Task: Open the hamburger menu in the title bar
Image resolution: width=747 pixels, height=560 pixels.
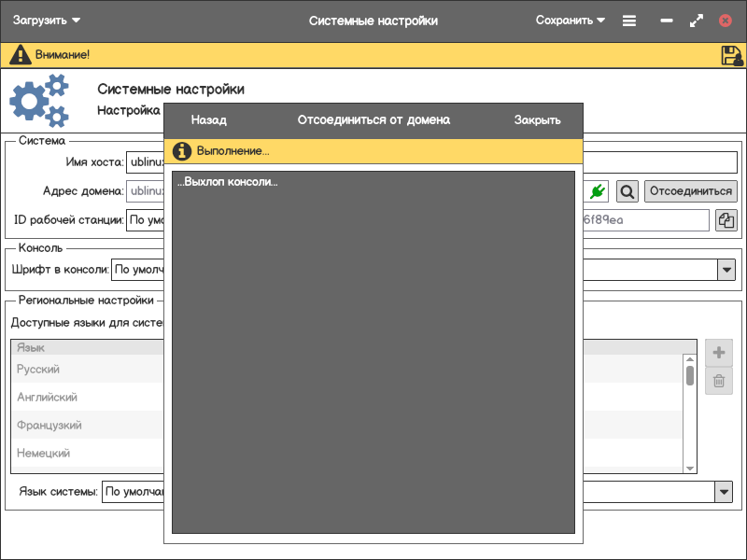Action: [x=629, y=21]
